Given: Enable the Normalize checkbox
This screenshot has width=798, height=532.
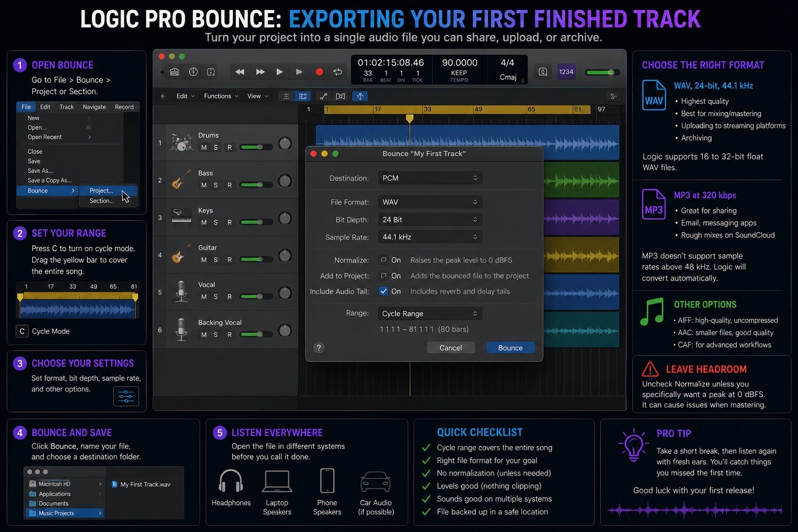Looking at the screenshot, I should (x=383, y=260).
